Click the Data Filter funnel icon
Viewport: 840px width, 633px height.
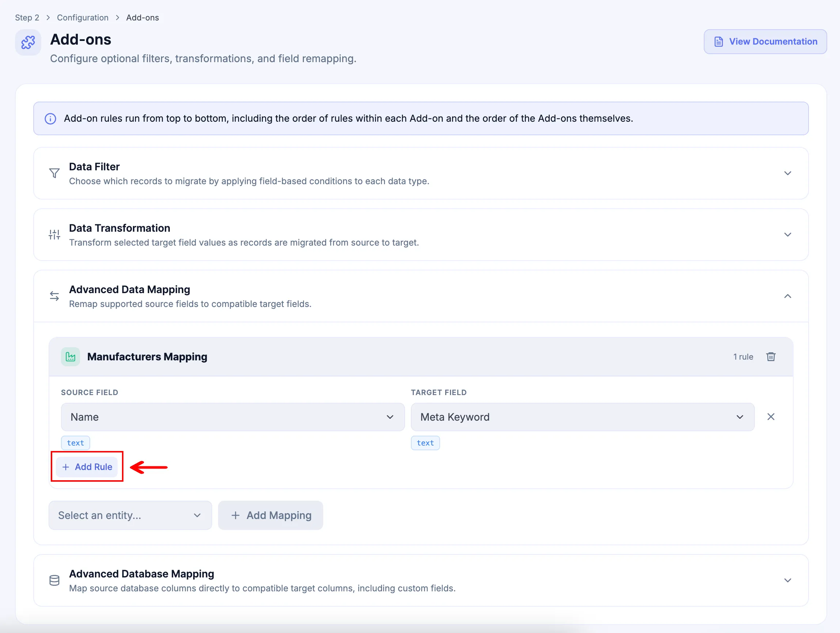click(54, 173)
